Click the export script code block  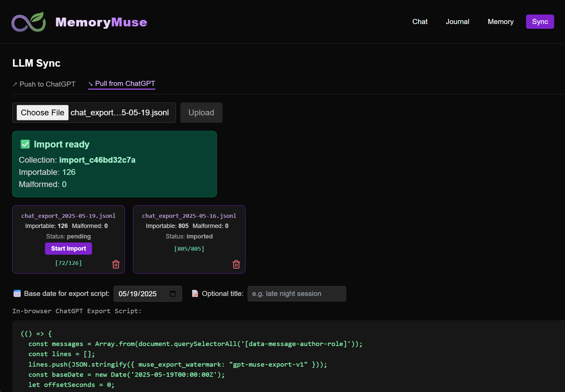pos(289,356)
